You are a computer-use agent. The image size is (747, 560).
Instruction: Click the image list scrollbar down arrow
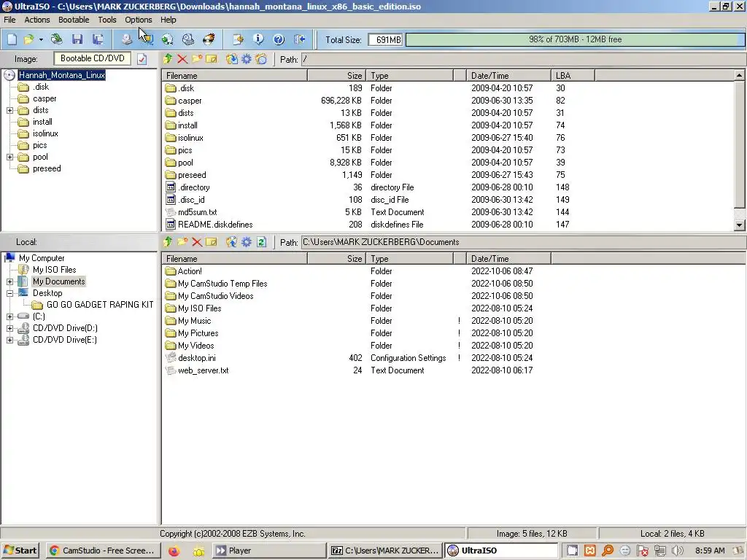(739, 225)
